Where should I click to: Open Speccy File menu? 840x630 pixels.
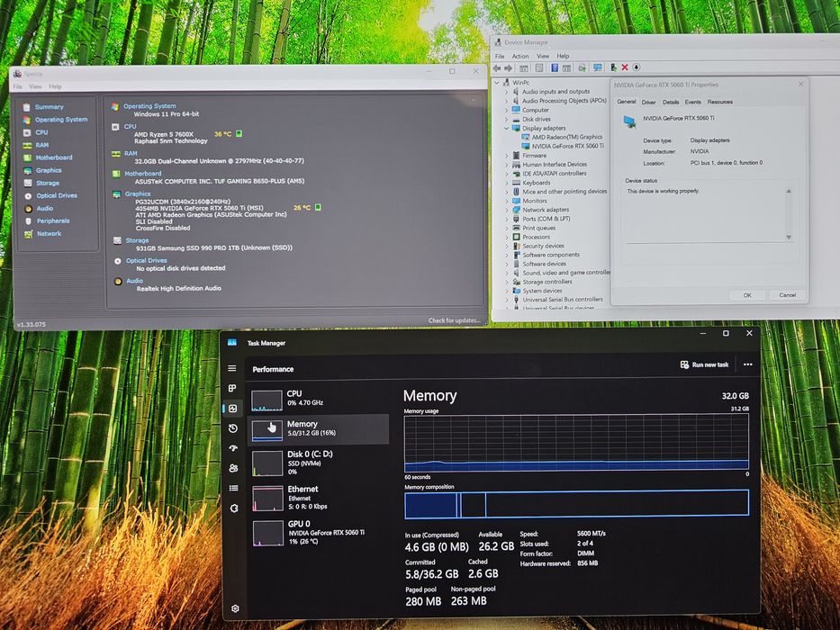point(18,86)
